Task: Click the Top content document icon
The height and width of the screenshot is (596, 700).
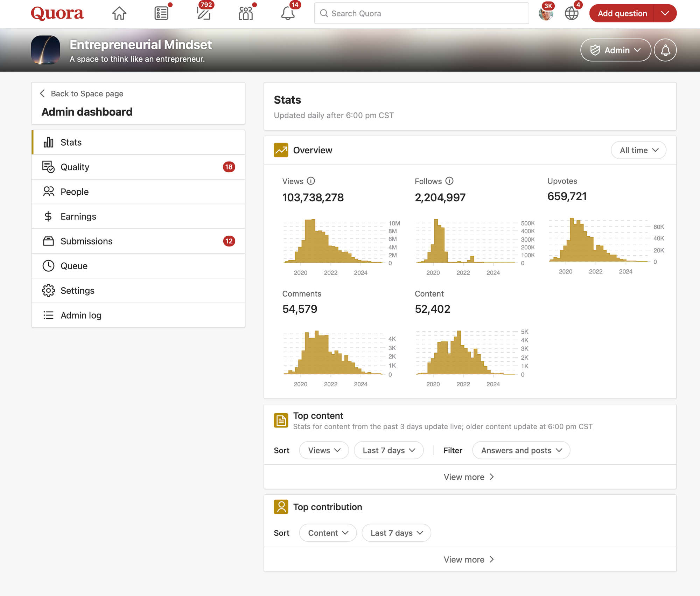Action: (x=281, y=420)
